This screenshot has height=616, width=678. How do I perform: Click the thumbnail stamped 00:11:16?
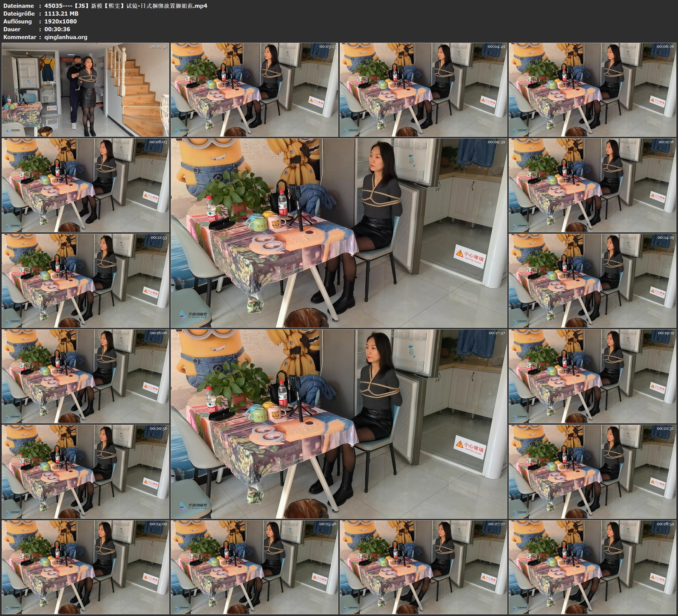(593, 185)
